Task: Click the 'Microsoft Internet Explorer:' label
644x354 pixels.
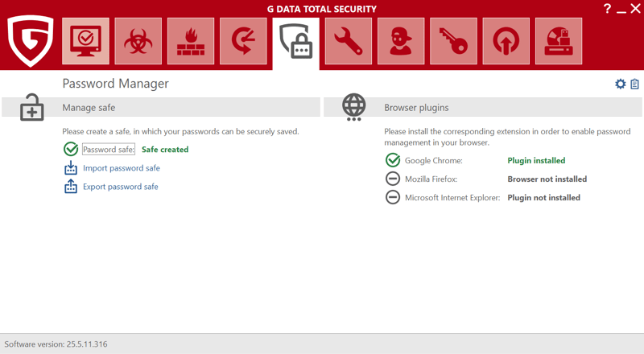Action: pyautogui.click(x=452, y=198)
